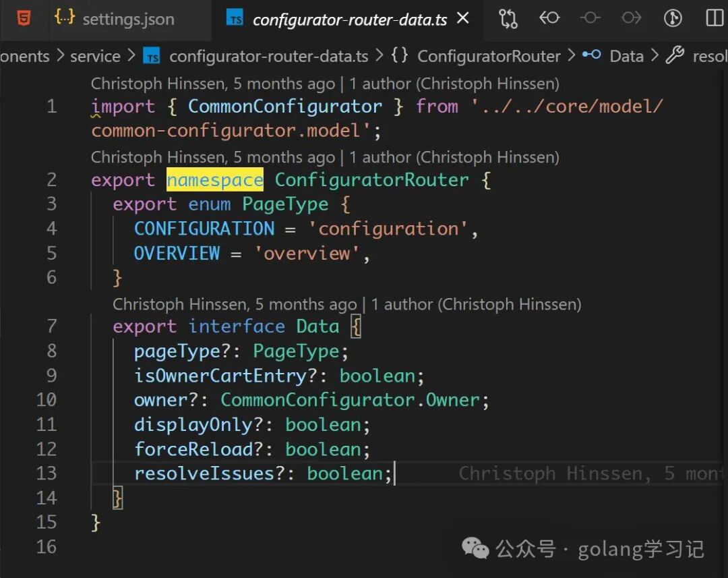
Task: Click the split editor icon
Action: pos(715,18)
